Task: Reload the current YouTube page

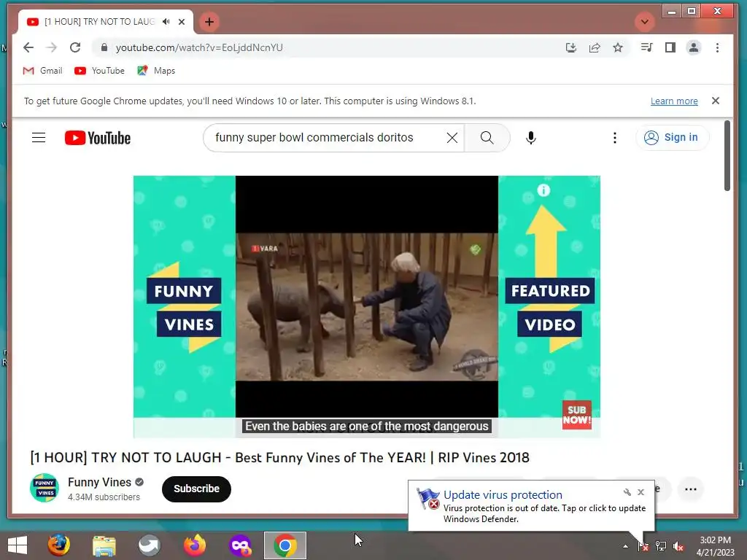Action: pos(75,47)
